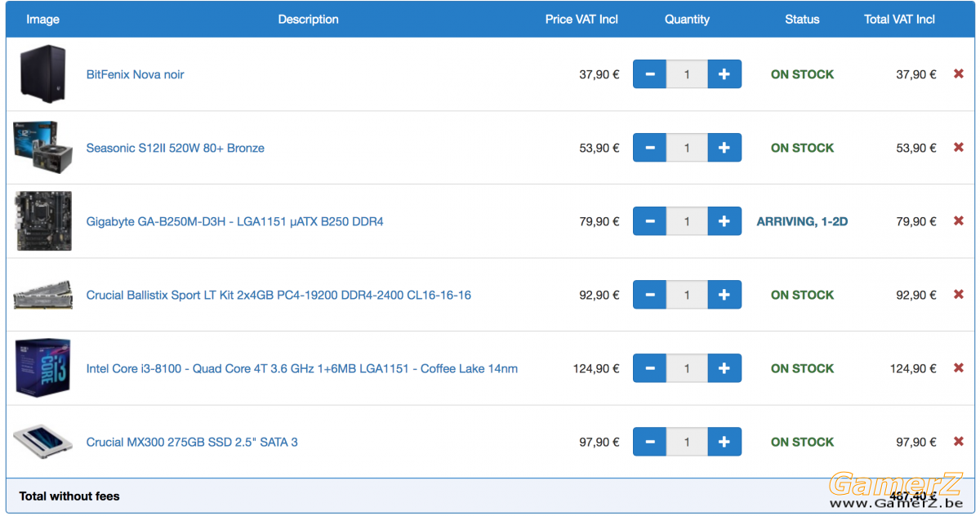This screenshot has width=980, height=516.
Task: Open the Gigabyte GA-B250M-D3H product link
Action: pyautogui.click(x=235, y=221)
